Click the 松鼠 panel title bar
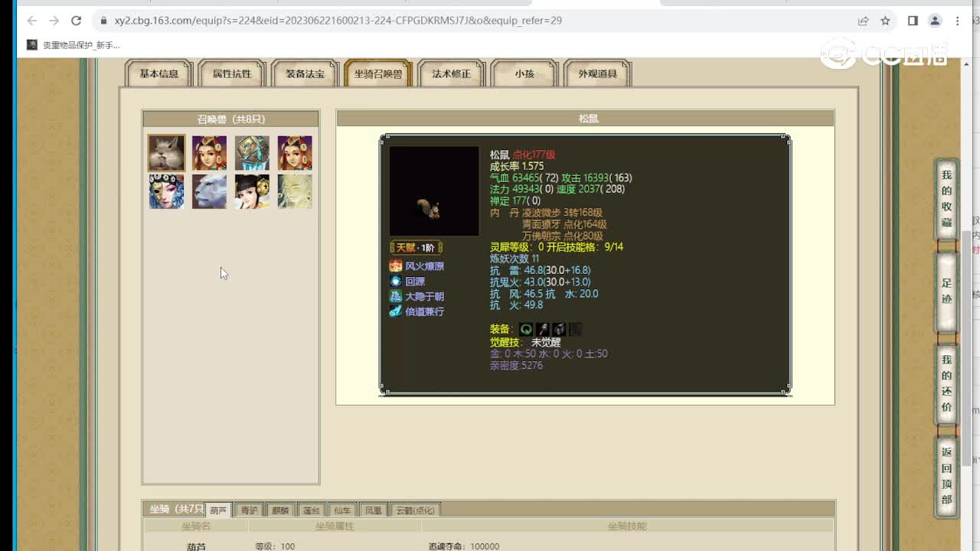Screen dimensions: 980x551 click(x=586, y=118)
